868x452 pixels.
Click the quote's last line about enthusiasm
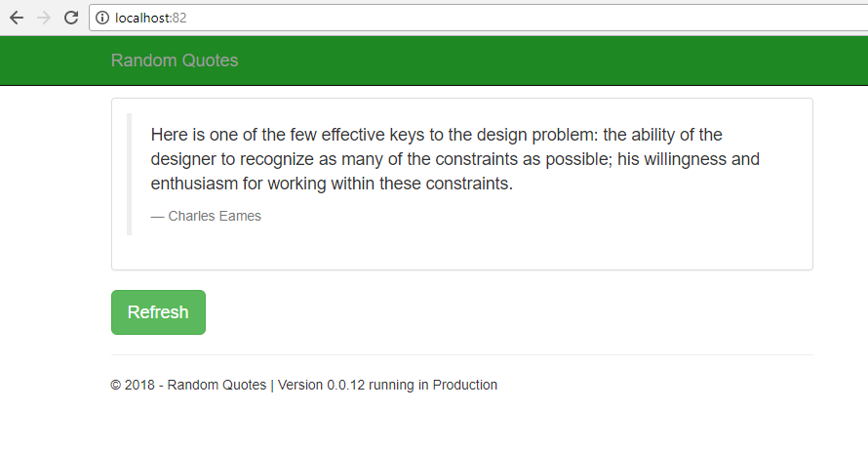coord(332,184)
